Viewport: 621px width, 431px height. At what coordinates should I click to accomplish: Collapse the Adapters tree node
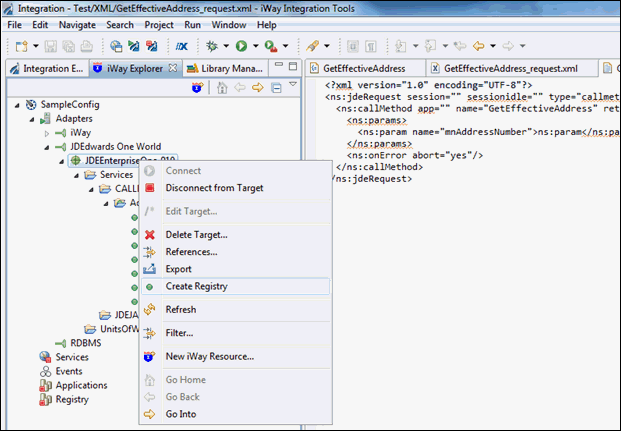pos(32,119)
